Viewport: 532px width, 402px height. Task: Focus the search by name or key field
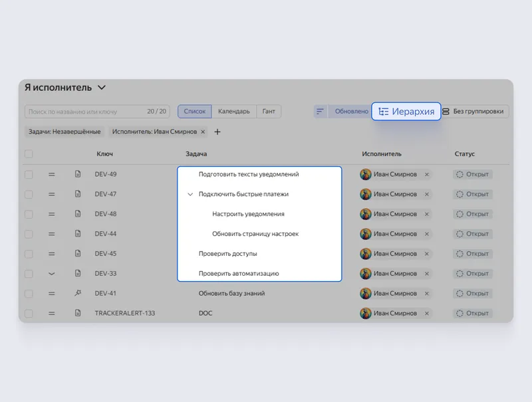[x=97, y=111]
